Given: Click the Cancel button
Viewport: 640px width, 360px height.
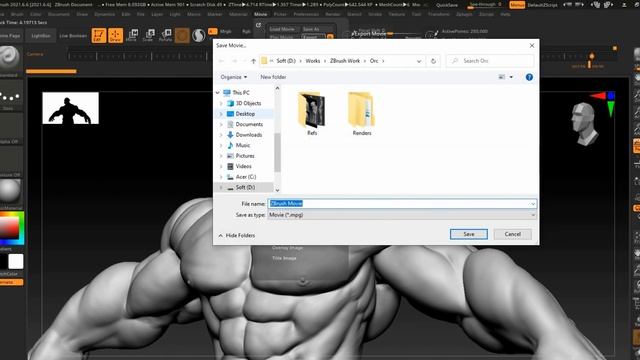Looking at the screenshot, I should point(513,234).
